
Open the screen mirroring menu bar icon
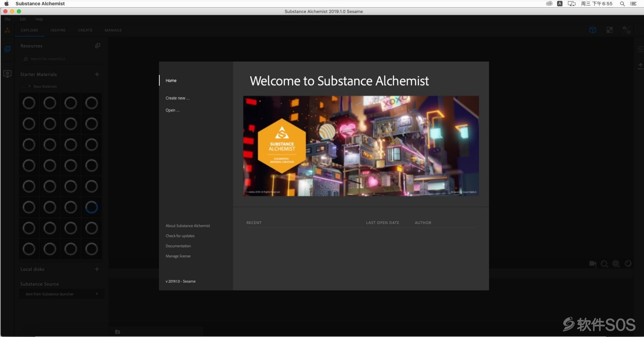(x=572, y=4)
